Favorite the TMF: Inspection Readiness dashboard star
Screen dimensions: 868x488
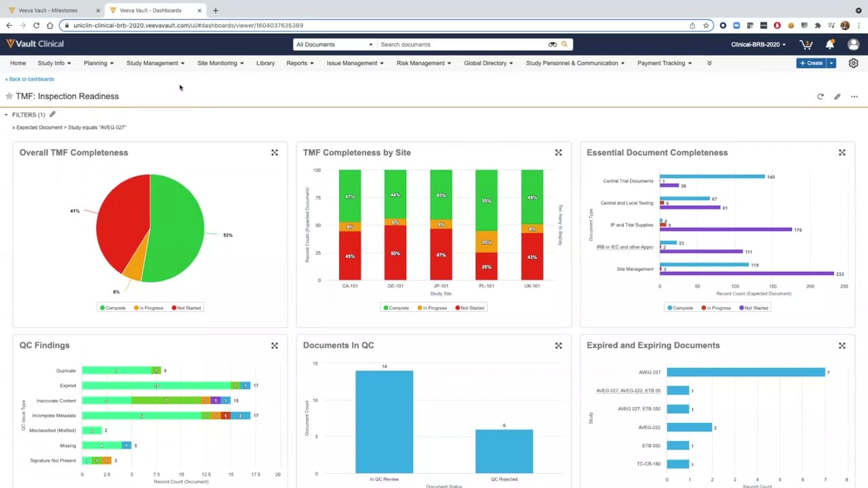pos(9,96)
